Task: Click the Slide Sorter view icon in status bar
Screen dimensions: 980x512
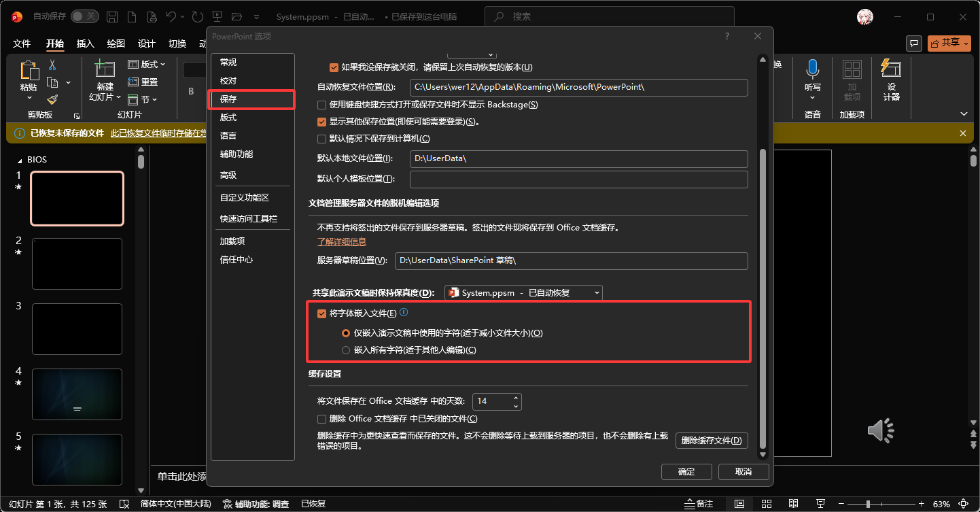Action: point(765,504)
